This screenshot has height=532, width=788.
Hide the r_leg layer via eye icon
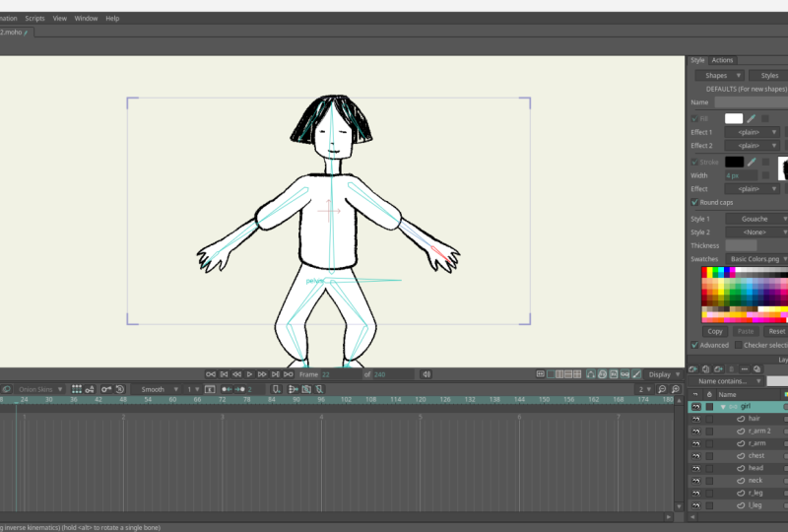coord(696,493)
